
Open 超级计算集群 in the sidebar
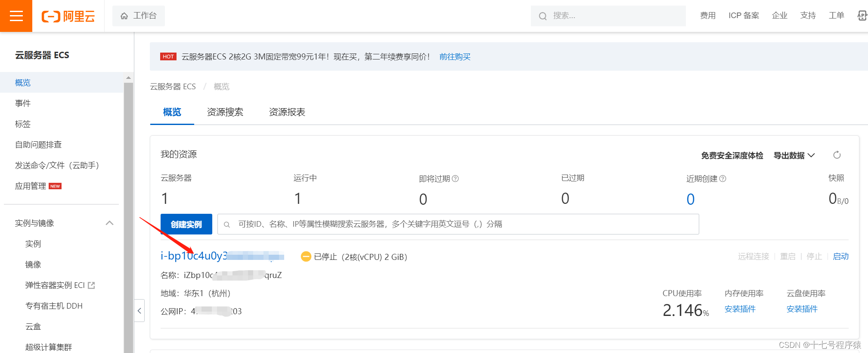49,347
